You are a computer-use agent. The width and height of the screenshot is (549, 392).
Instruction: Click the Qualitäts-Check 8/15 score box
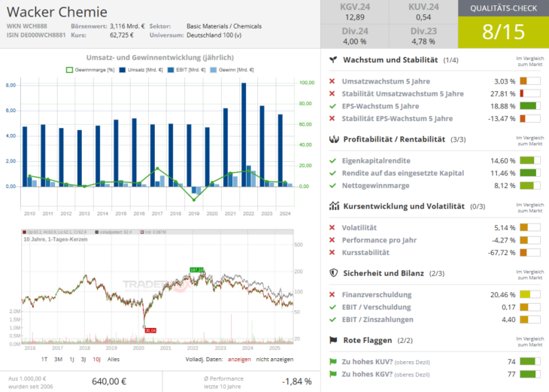pos(503,32)
